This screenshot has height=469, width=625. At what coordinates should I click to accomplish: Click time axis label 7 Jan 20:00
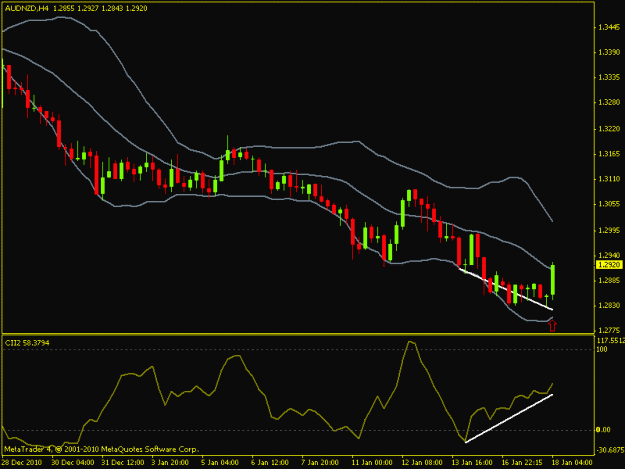click(x=320, y=463)
